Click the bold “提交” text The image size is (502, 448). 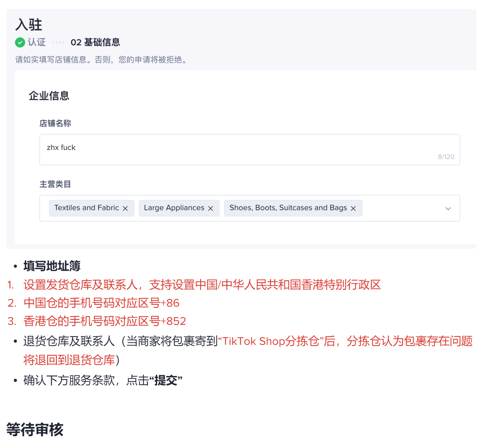(x=166, y=381)
